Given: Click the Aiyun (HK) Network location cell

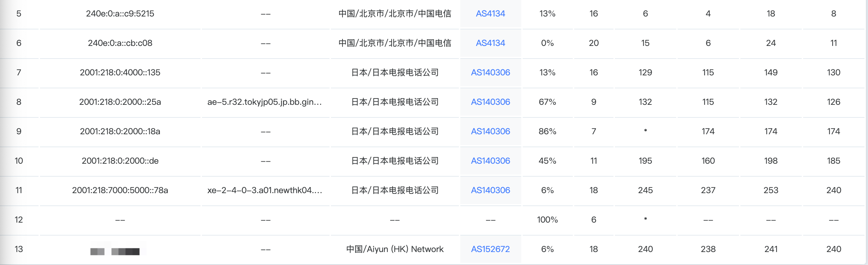Looking at the screenshot, I should pos(395,249).
